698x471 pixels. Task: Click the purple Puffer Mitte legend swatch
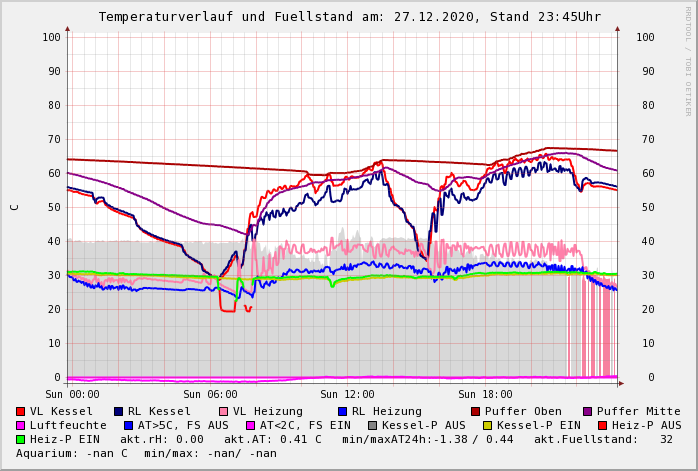[x=587, y=411]
